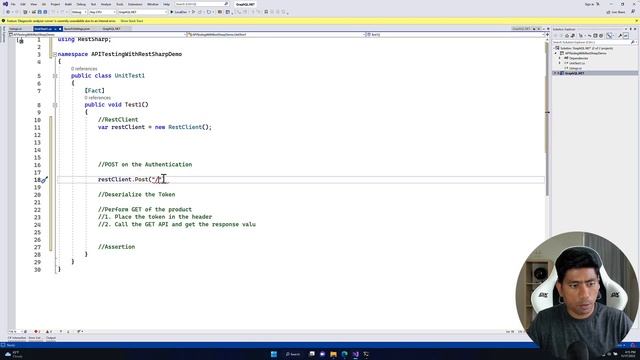Click the Save All toolbar icon

(45, 12)
